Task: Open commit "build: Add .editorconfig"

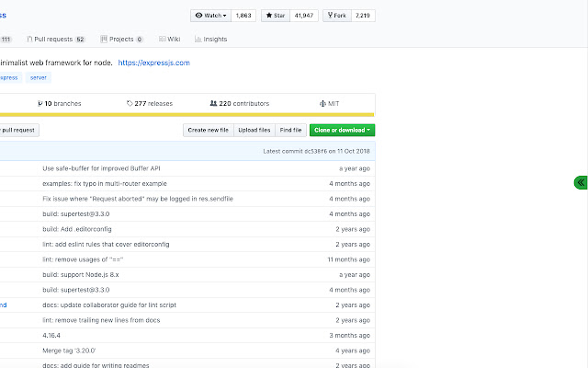Action: [77, 229]
